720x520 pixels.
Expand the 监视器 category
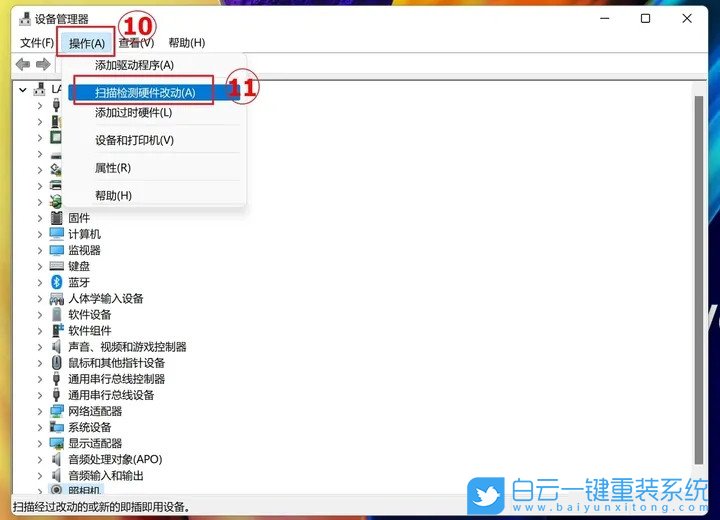coord(40,250)
